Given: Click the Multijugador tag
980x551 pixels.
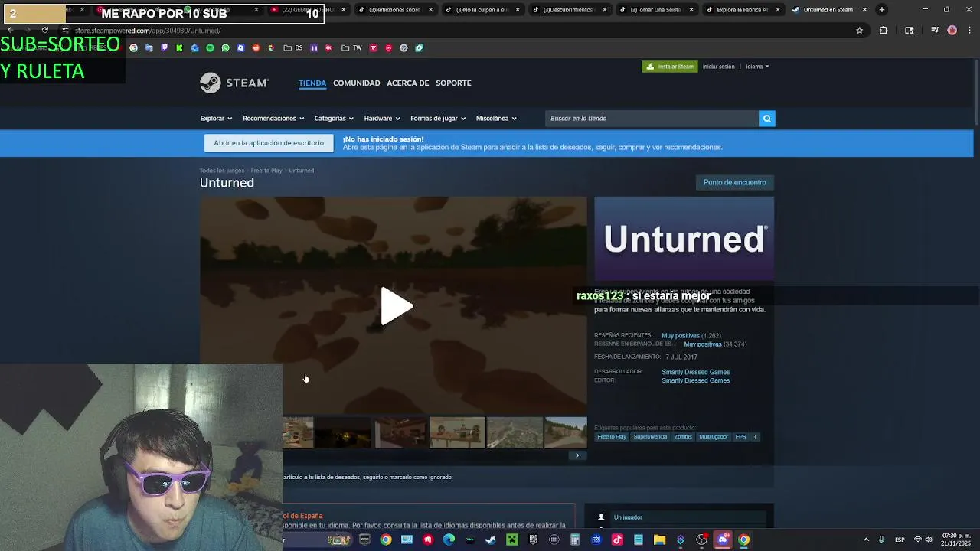Looking at the screenshot, I should (x=714, y=437).
